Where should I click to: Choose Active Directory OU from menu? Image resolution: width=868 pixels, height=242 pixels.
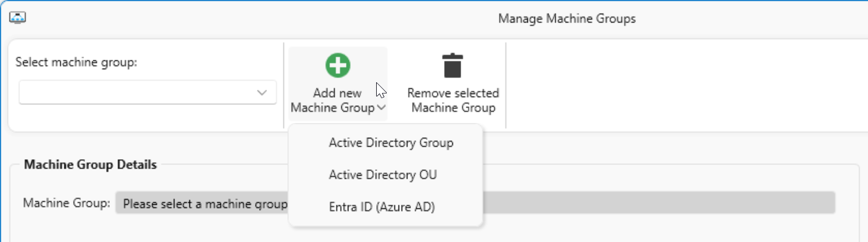point(383,175)
